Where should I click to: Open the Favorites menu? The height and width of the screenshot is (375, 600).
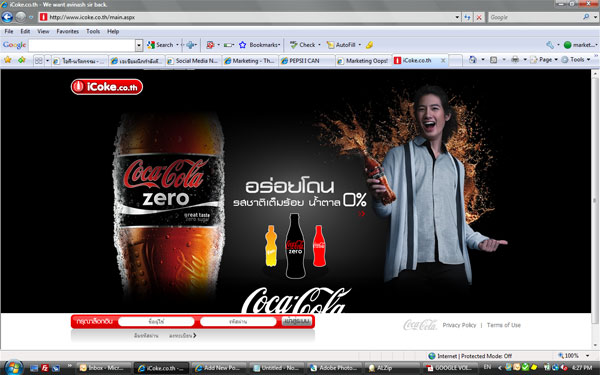tap(67, 31)
